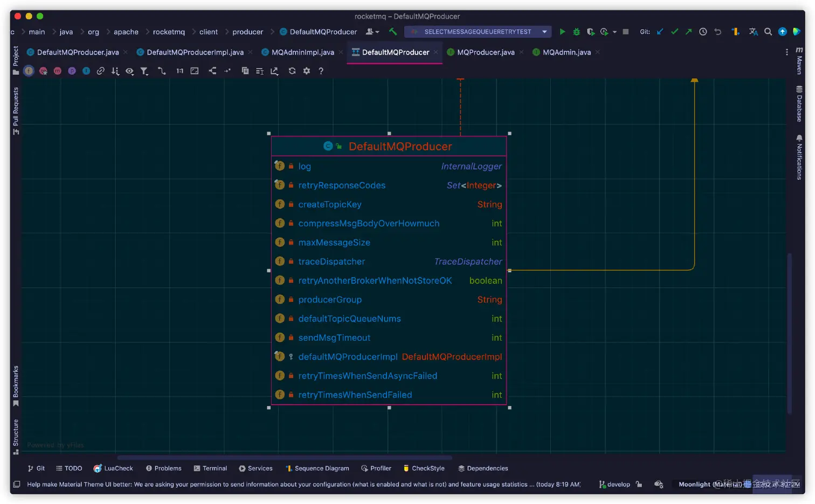Image resolution: width=815 pixels, height=504 pixels.
Task: Open the visibility level eye dropdown
Action: coord(129,71)
